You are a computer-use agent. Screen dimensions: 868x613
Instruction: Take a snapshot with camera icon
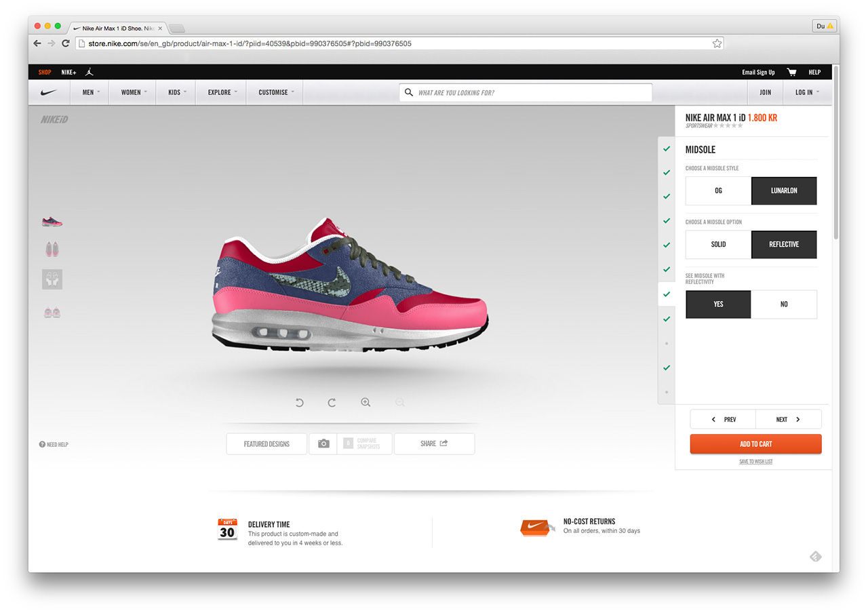point(324,443)
